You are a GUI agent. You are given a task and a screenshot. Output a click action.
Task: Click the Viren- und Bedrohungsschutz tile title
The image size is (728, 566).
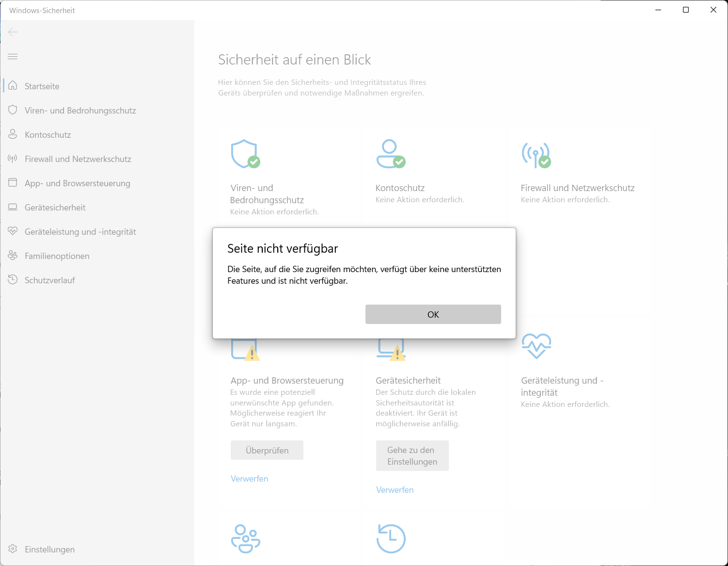(267, 194)
